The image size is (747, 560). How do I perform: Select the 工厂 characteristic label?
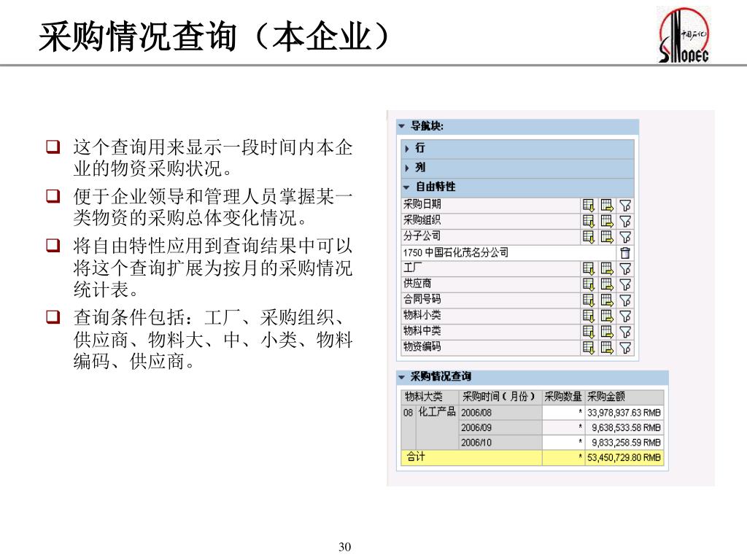[x=413, y=268]
